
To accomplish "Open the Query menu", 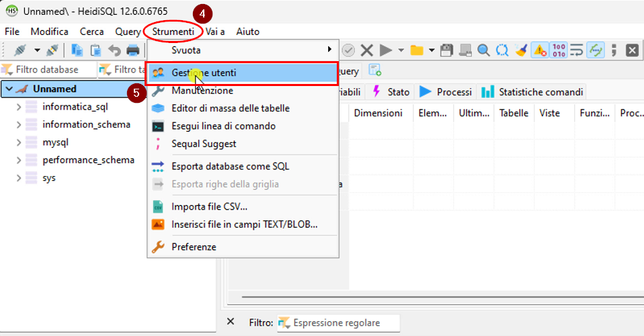I will 128,32.
